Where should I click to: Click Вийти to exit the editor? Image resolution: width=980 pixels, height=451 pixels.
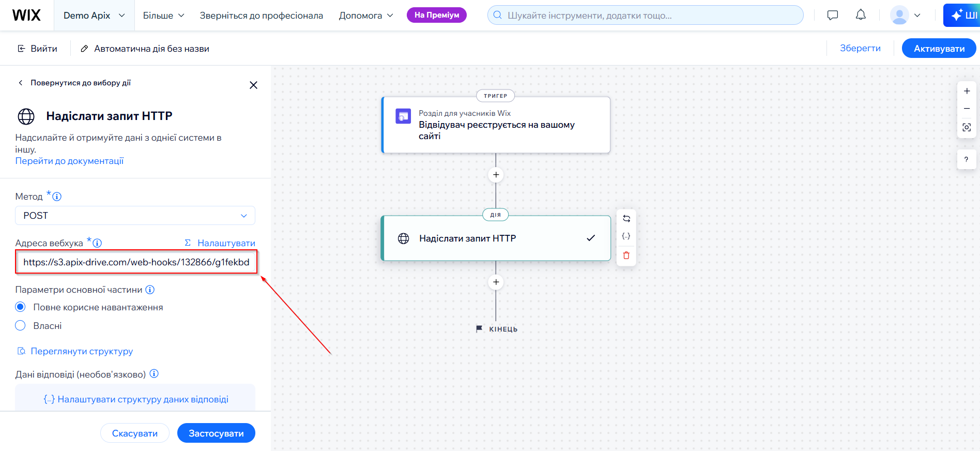(x=38, y=49)
